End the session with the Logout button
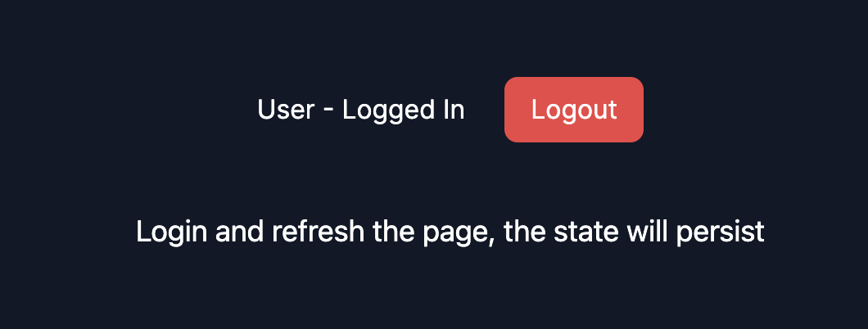This screenshot has height=329, width=868. [x=573, y=110]
